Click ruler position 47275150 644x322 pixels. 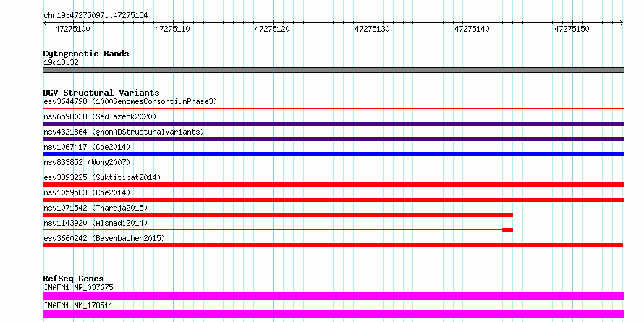pos(572,29)
